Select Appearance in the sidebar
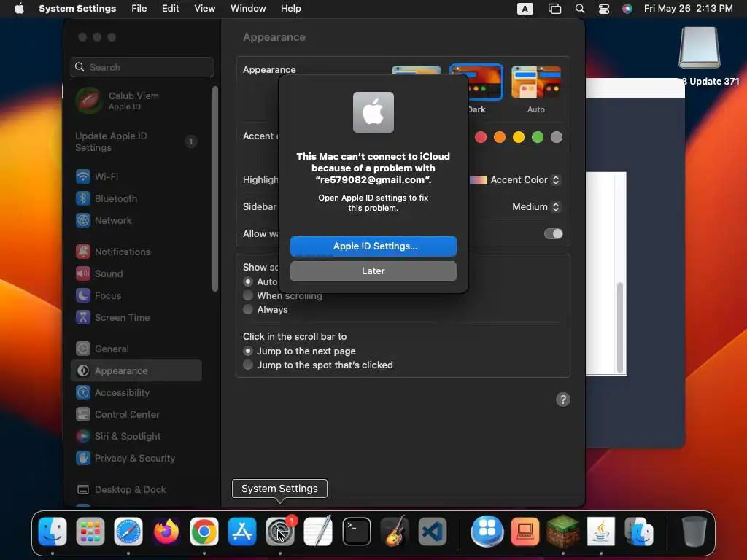Screen dimensions: 747x560 point(136,370)
